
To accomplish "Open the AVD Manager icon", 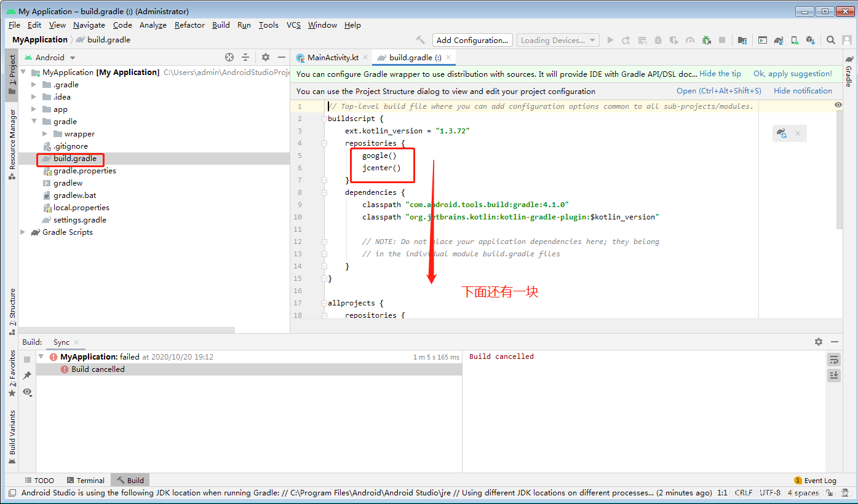I will [x=795, y=40].
